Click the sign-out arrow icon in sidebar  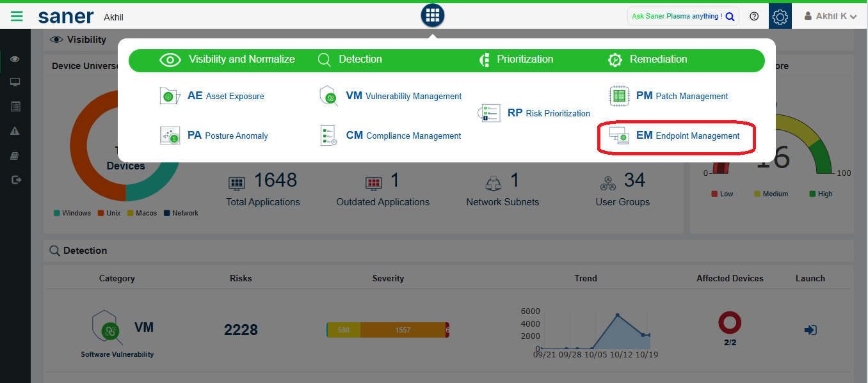point(17,180)
